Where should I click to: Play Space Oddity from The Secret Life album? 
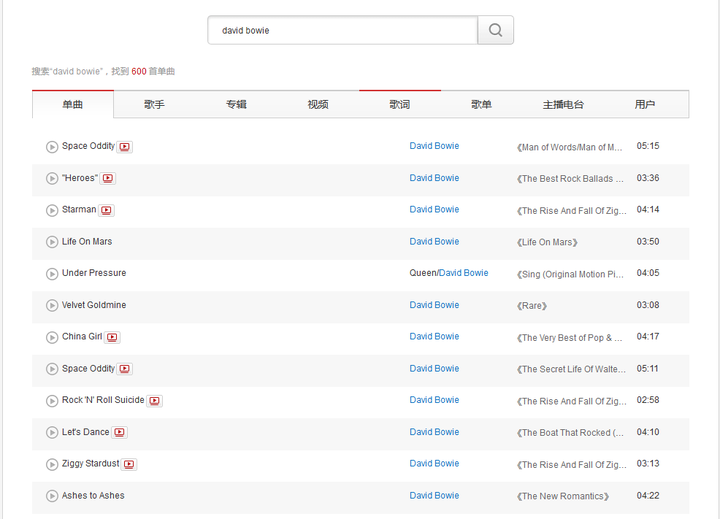point(52,369)
